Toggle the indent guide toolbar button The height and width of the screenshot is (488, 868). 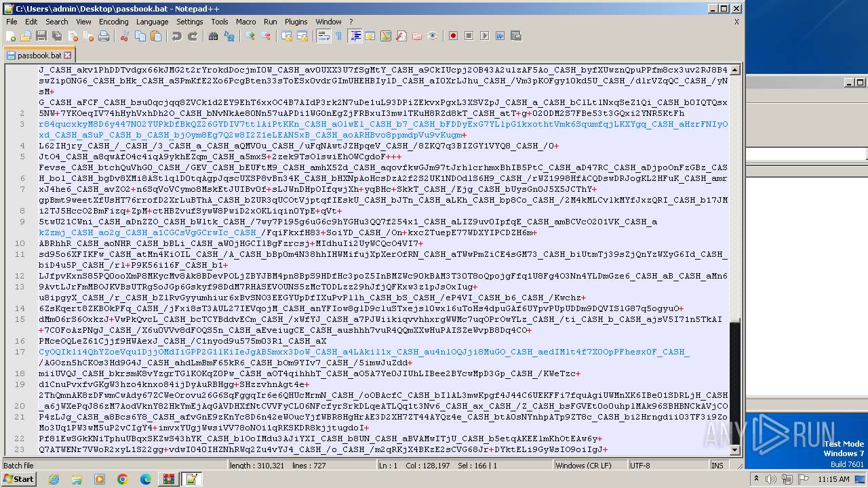click(355, 36)
